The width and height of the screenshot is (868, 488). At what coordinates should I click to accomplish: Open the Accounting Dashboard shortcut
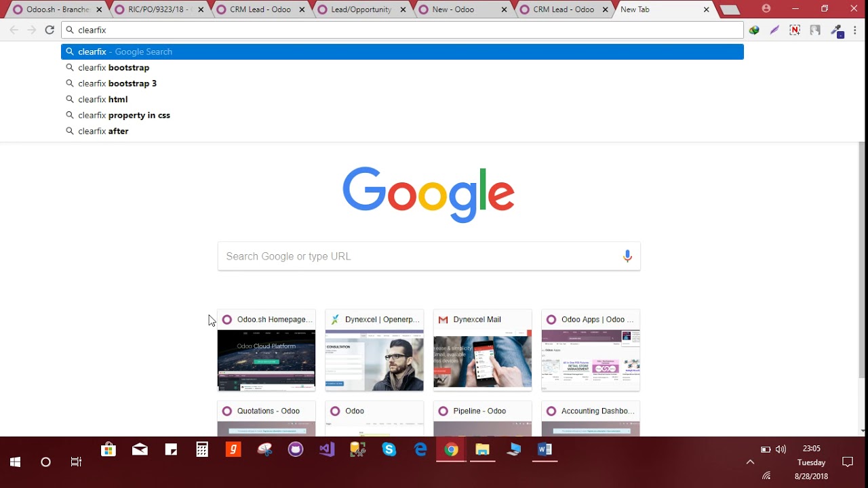(591, 419)
